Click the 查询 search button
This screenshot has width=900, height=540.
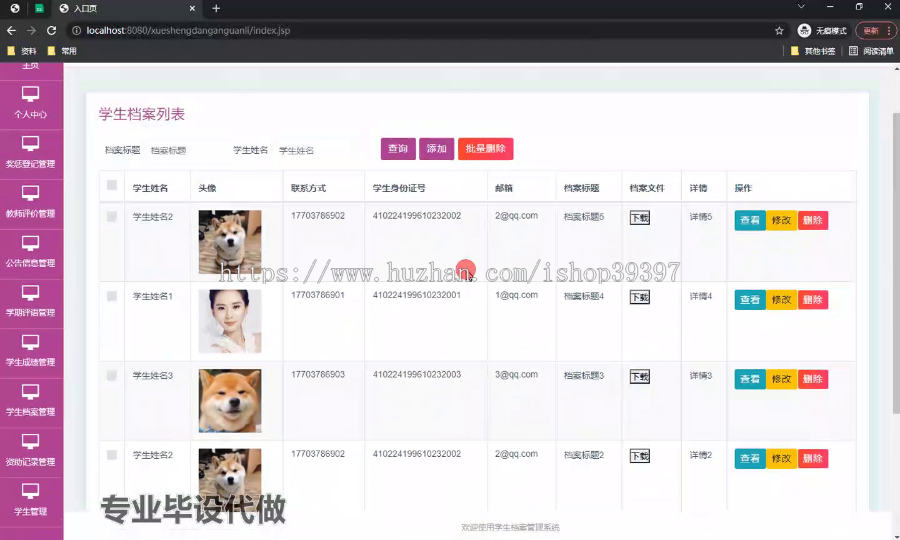point(398,149)
